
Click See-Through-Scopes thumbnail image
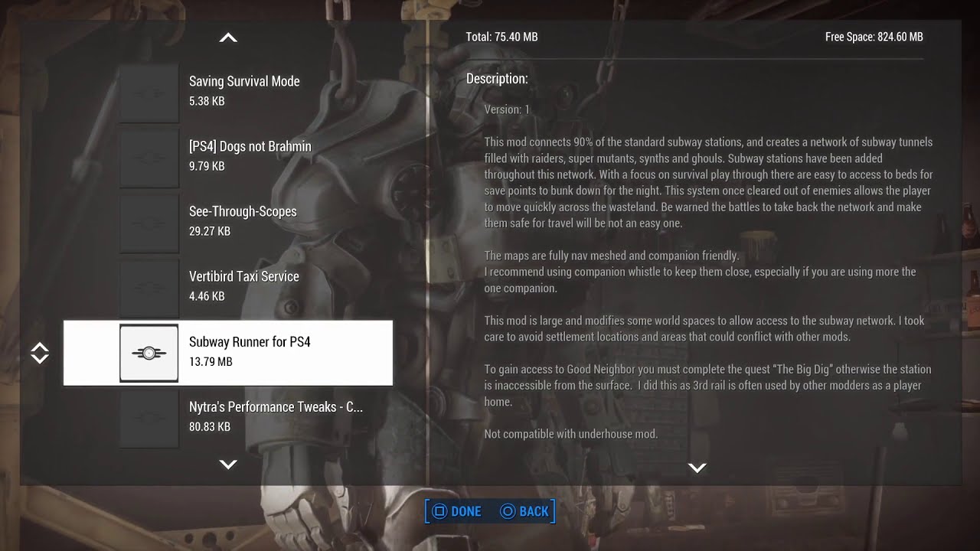click(x=149, y=223)
